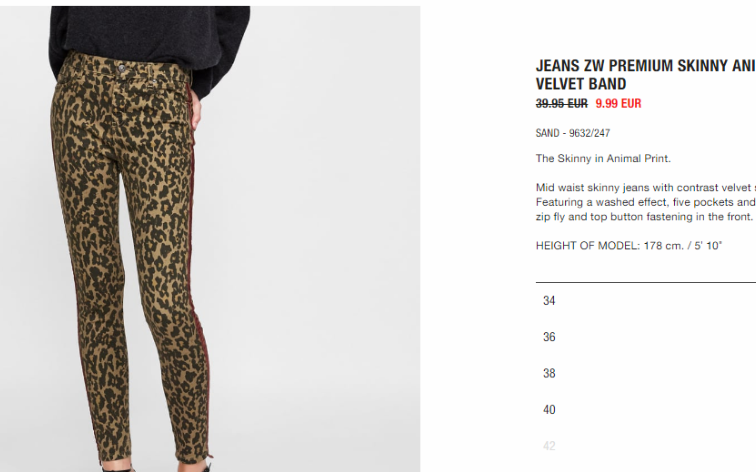Click the JEANS ZW PREMIUM SKINNY title

tap(646, 66)
